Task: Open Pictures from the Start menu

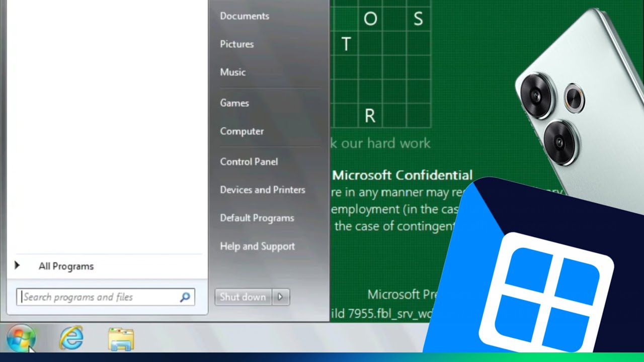Action: [237, 44]
